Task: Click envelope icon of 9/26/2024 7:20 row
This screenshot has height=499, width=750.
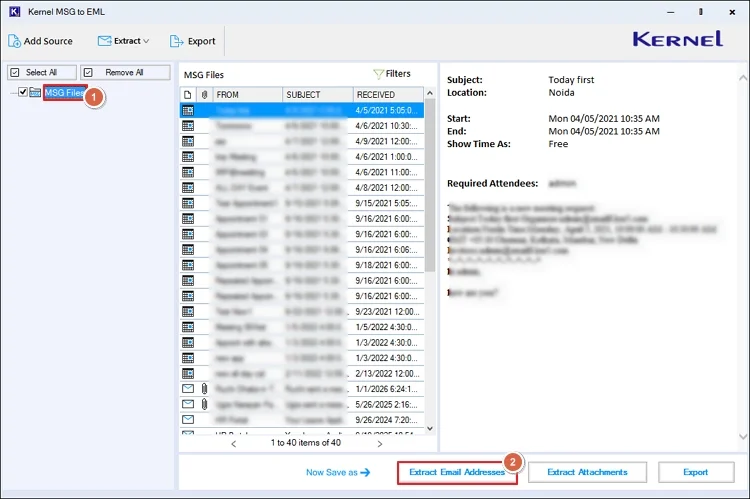Action: tap(188, 420)
